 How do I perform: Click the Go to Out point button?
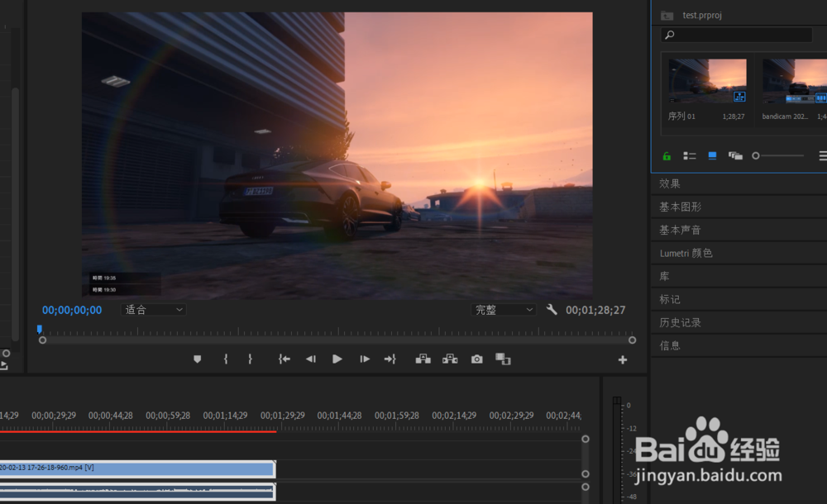click(390, 359)
